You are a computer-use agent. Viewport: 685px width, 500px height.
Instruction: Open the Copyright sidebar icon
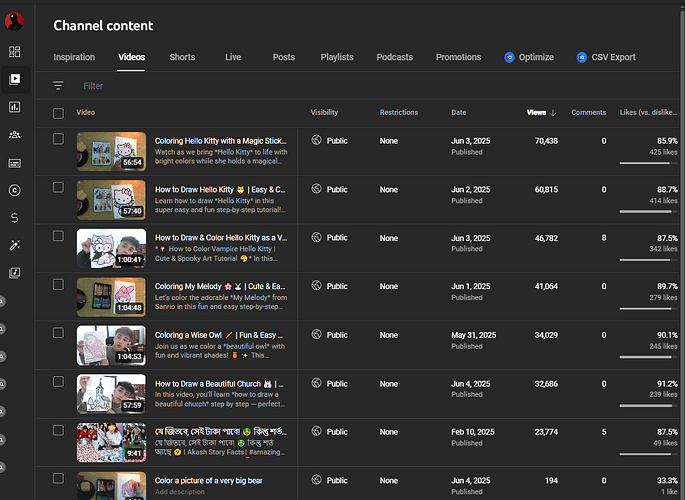(x=14, y=190)
